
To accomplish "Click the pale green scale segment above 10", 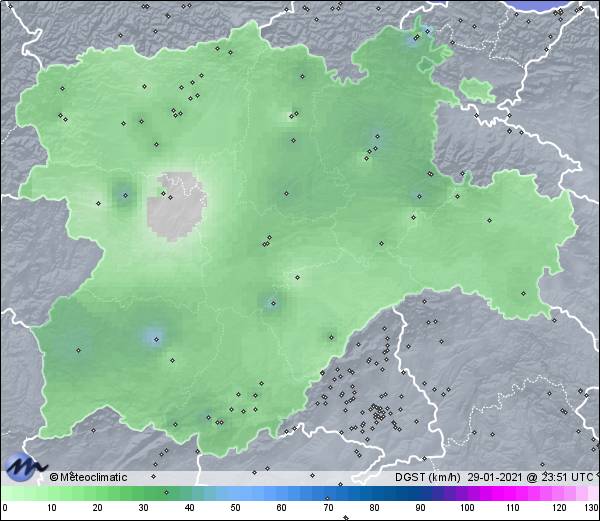I will (52, 493).
